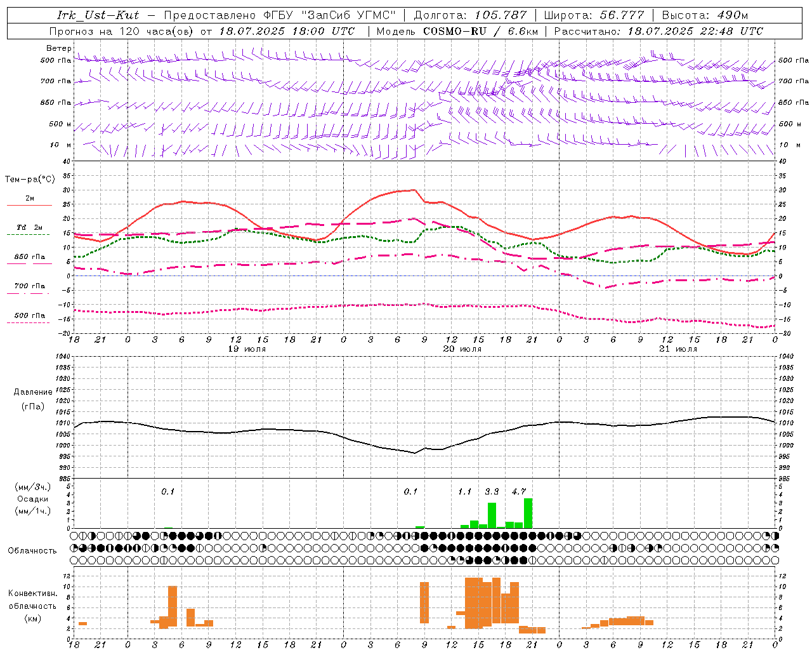The image size is (812, 650).
Task: Click the solid red legend line under "2м"
Action: [29, 205]
